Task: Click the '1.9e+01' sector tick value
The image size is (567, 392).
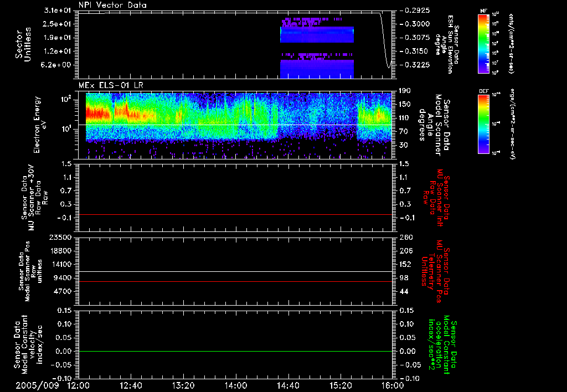Action: [x=58, y=38]
